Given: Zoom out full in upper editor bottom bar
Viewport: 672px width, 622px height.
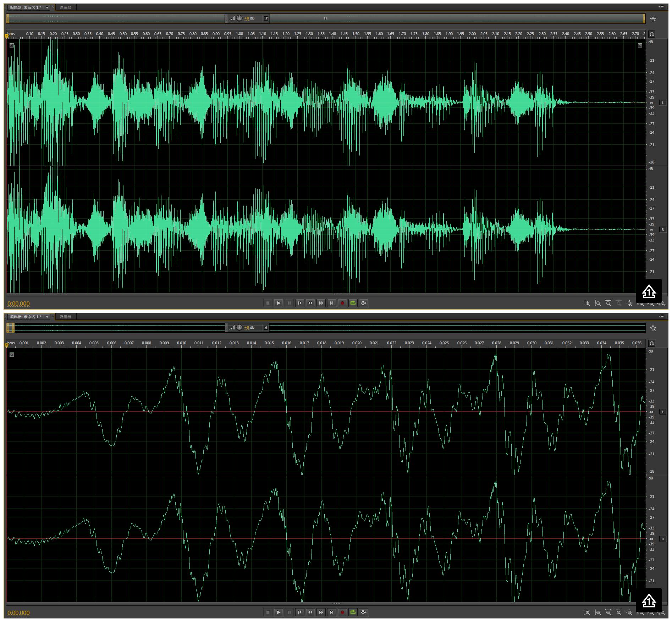Looking at the screenshot, I should 629,303.
